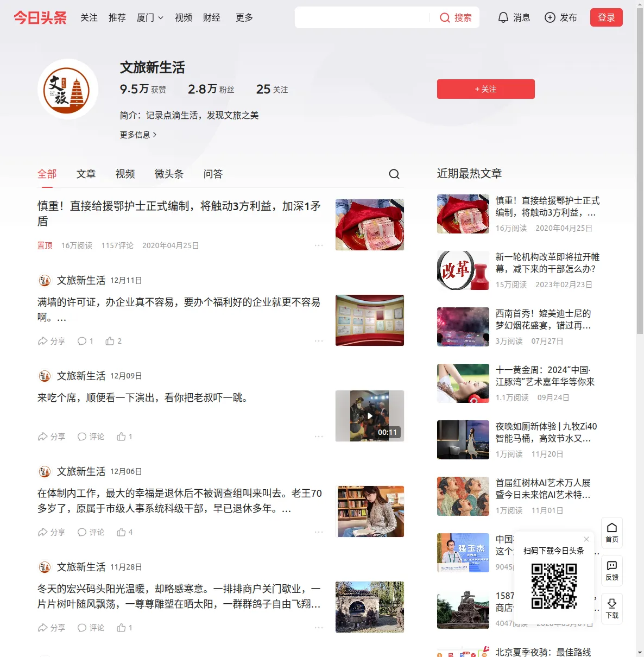The height and width of the screenshot is (657, 644).
Task: Share the 12月06日 post
Action: (52, 532)
